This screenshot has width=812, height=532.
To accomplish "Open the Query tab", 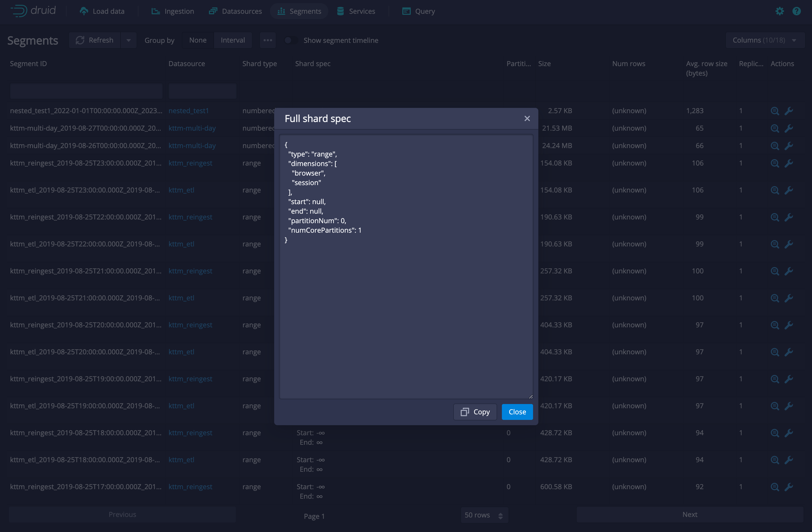I will tap(419, 11).
